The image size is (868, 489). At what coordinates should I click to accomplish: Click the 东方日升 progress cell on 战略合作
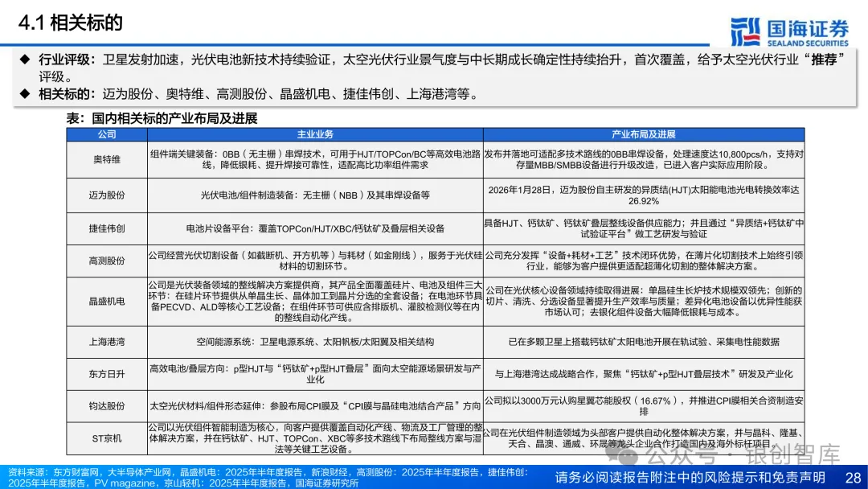pos(644,374)
